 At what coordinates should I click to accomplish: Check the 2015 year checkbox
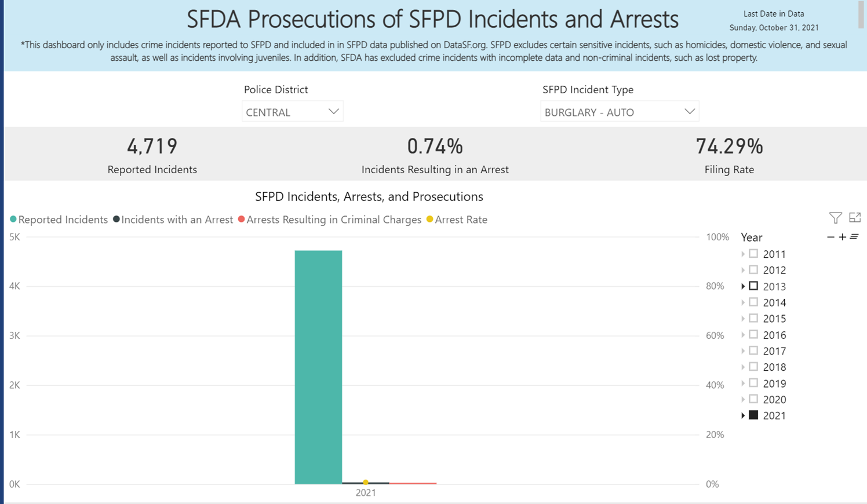click(753, 318)
